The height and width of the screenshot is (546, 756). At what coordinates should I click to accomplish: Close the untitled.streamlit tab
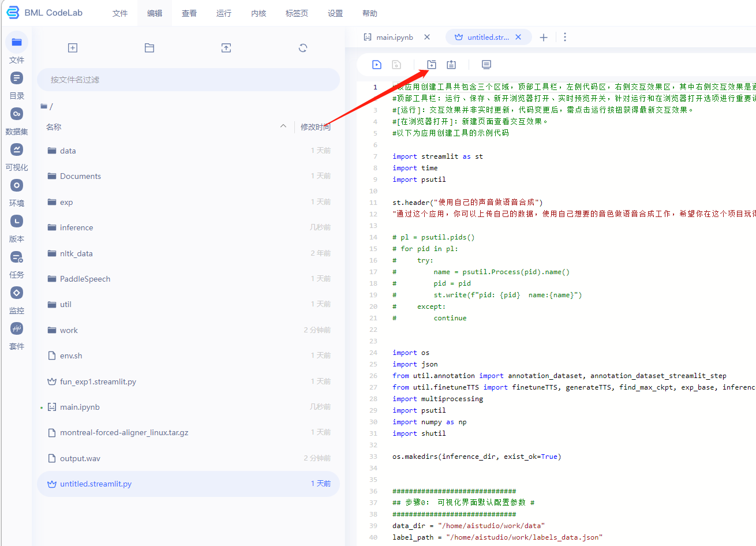pyautogui.click(x=518, y=37)
